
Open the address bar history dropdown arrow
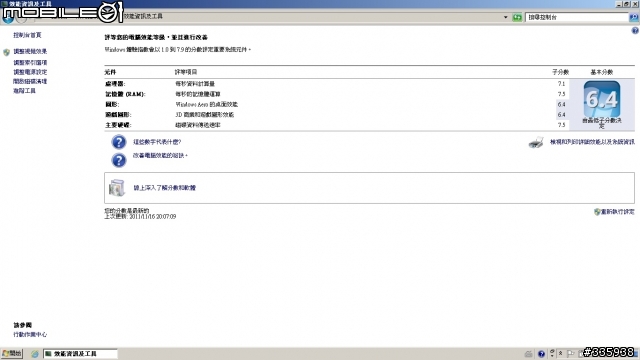pyautogui.click(x=505, y=17)
